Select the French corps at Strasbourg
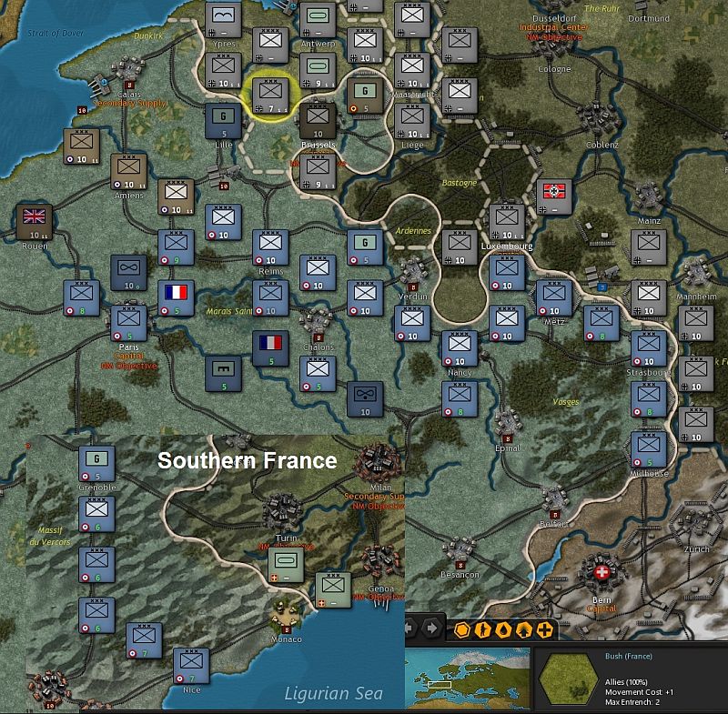728x714 pixels. pos(649,348)
